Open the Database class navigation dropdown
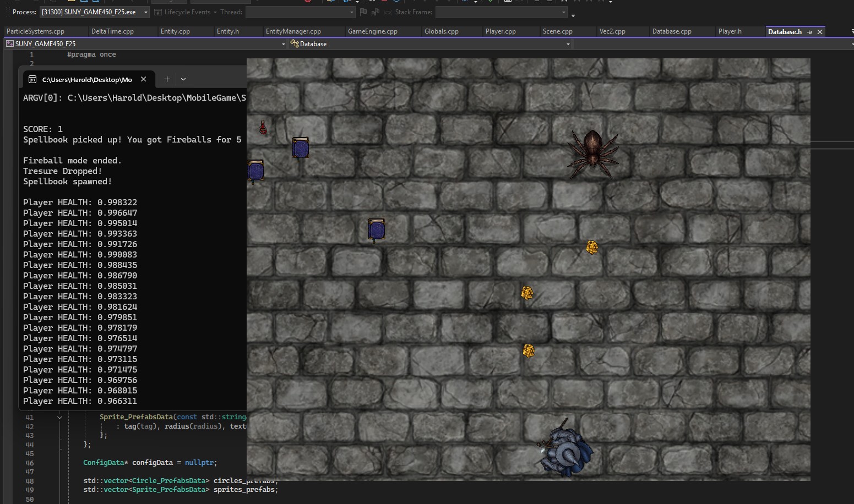This screenshot has height=504, width=854. [x=568, y=44]
